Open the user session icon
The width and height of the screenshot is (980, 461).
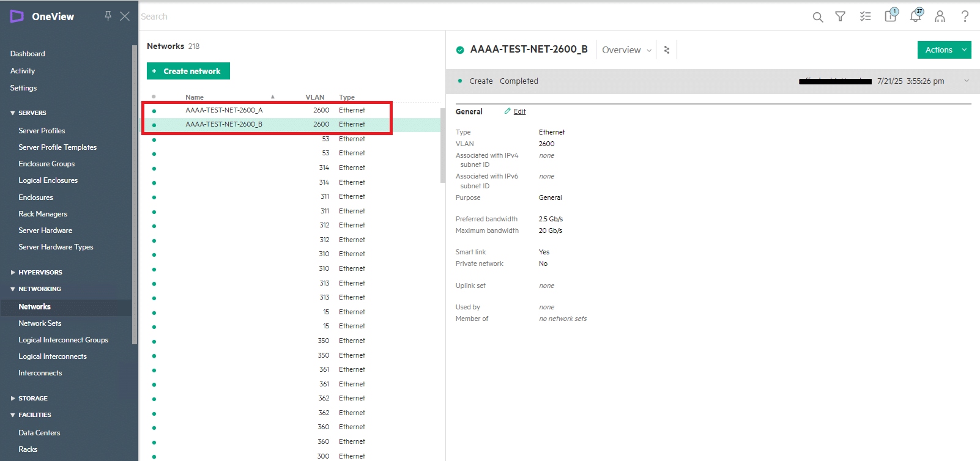pyautogui.click(x=940, y=17)
